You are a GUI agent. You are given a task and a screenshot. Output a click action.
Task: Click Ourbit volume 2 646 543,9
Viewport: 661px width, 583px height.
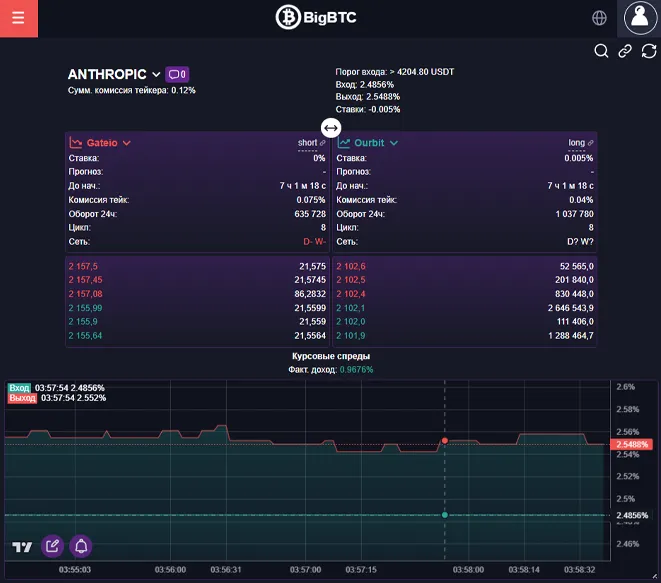tap(570, 308)
